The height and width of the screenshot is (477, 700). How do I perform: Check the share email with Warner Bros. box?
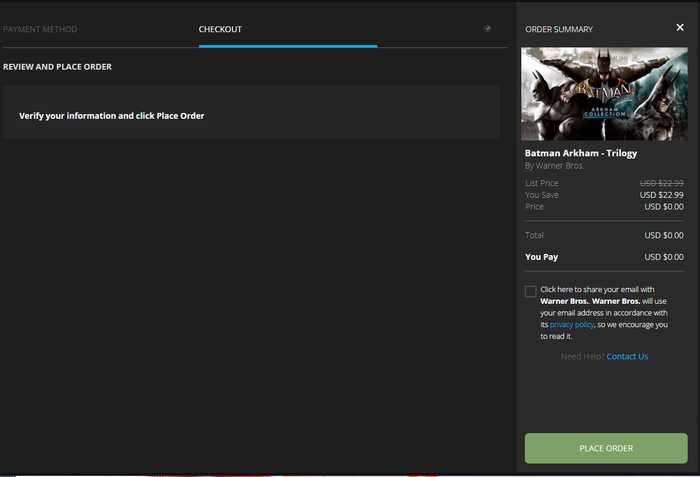(x=530, y=291)
